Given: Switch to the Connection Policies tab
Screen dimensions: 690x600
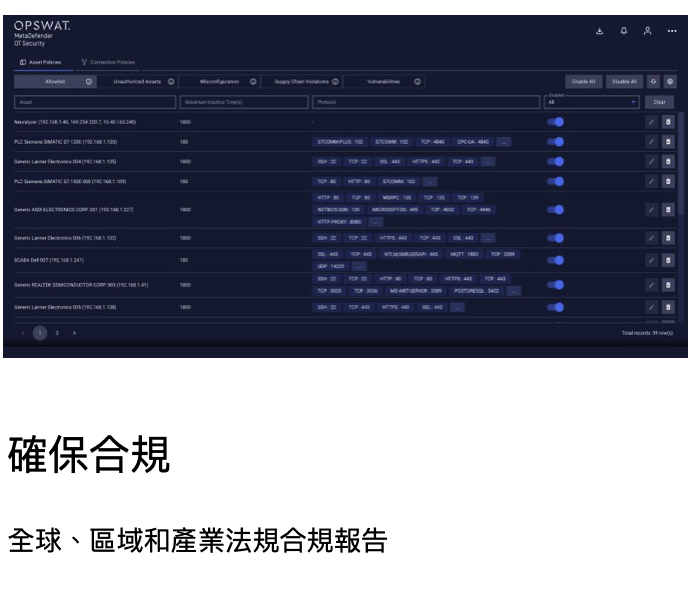Looking at the screenshot, I should coord(108,63).
